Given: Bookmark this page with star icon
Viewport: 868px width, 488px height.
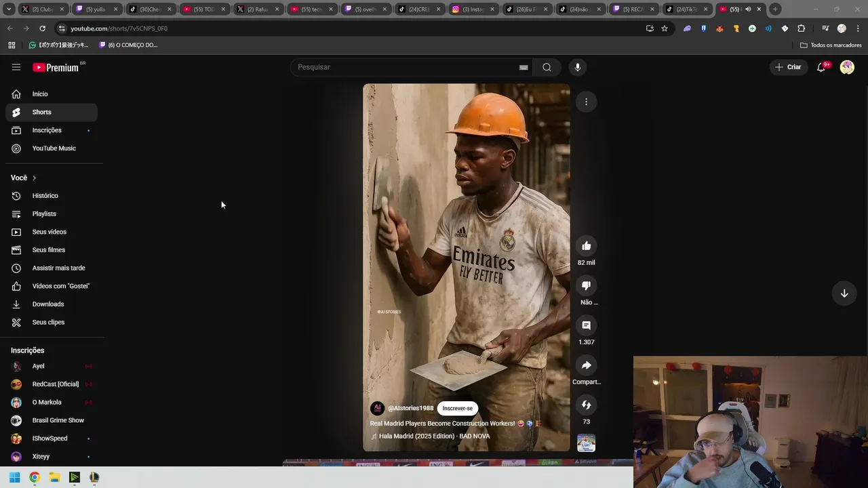Looking at the screenshot, I should pos(665,28).
